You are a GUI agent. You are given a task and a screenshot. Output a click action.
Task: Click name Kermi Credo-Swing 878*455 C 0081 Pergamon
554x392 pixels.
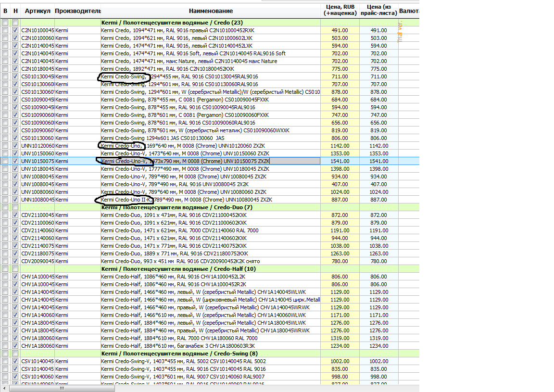pos(211,100)
